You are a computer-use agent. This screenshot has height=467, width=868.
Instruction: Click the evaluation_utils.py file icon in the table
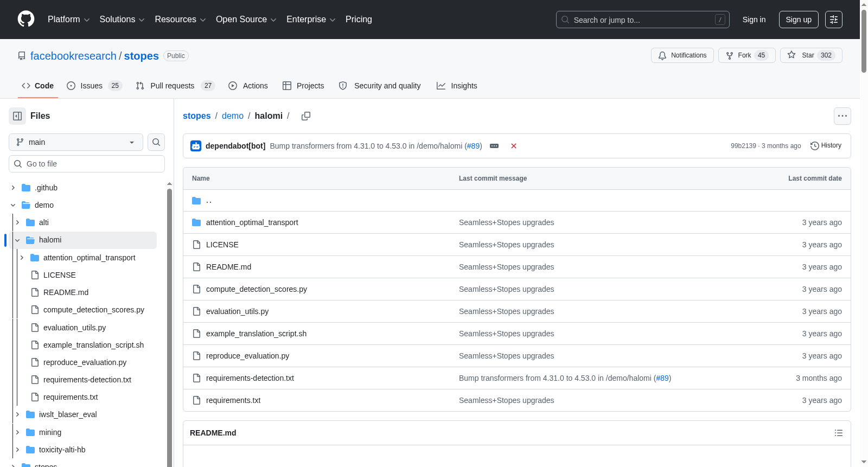196,311
